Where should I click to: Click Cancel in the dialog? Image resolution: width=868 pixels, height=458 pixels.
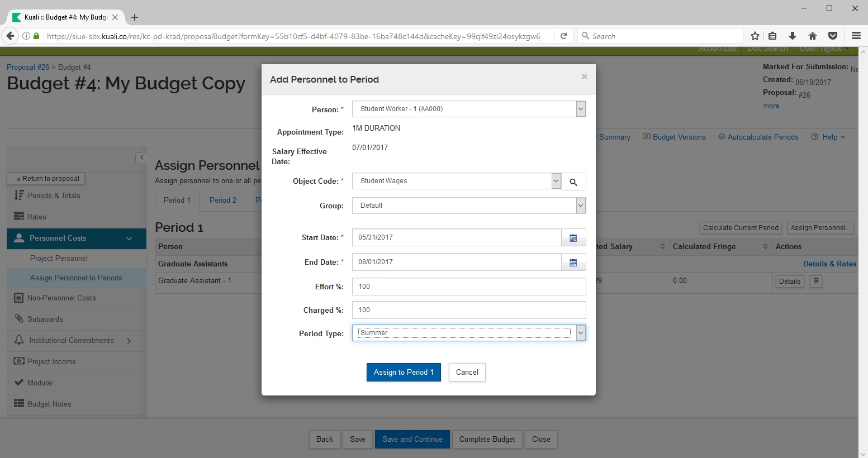point(467,373)
